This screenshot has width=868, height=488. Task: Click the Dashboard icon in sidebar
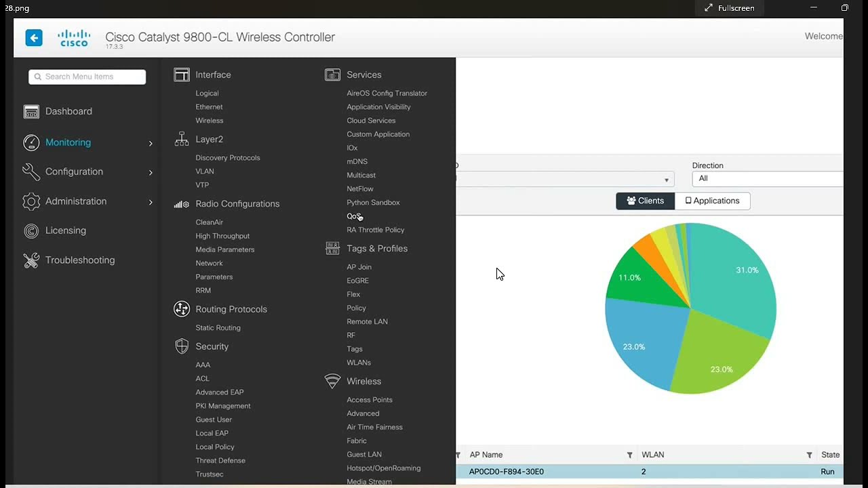coord(31,112)
